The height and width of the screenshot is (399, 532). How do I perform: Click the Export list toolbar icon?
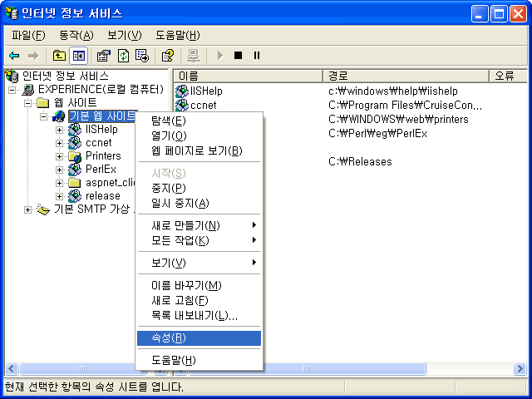pos(142,56)
